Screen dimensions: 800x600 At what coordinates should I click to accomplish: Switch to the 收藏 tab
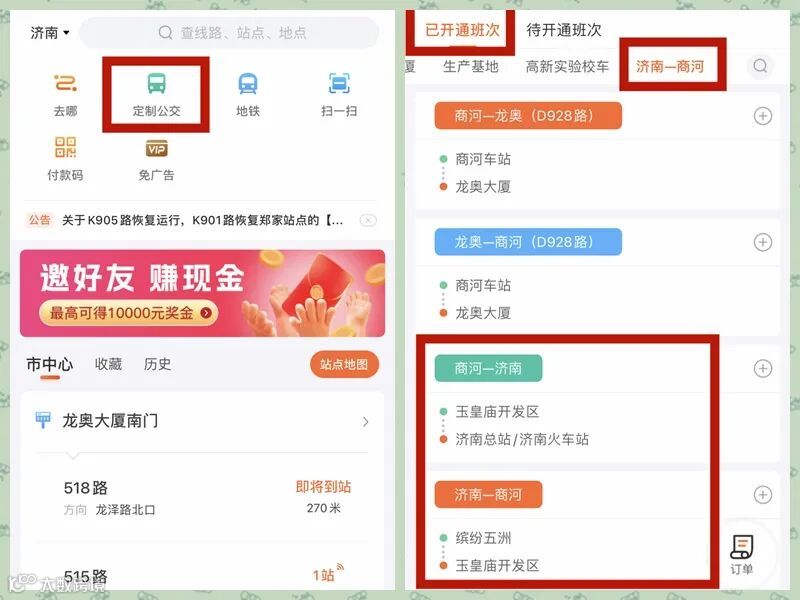[x=108, y=364]
